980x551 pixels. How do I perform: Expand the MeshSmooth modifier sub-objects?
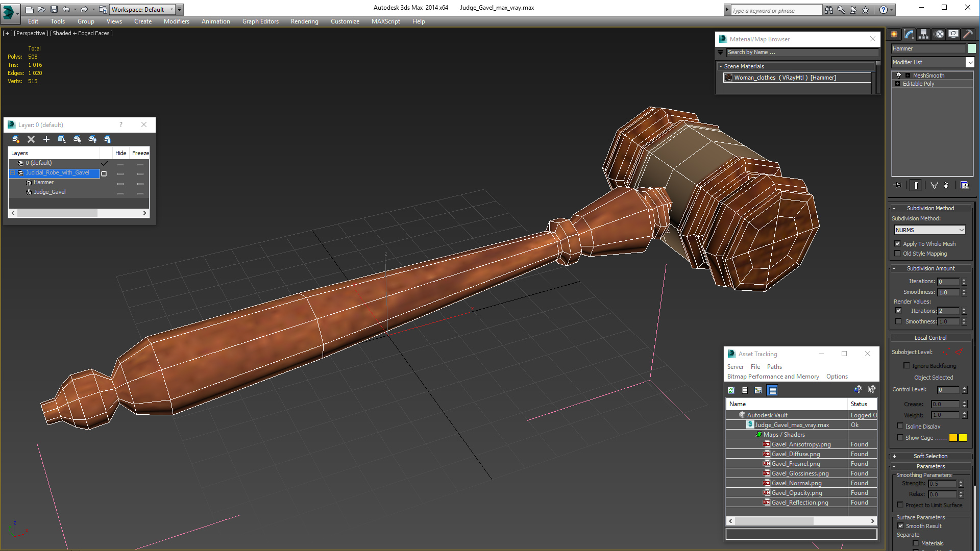point(908,76)
